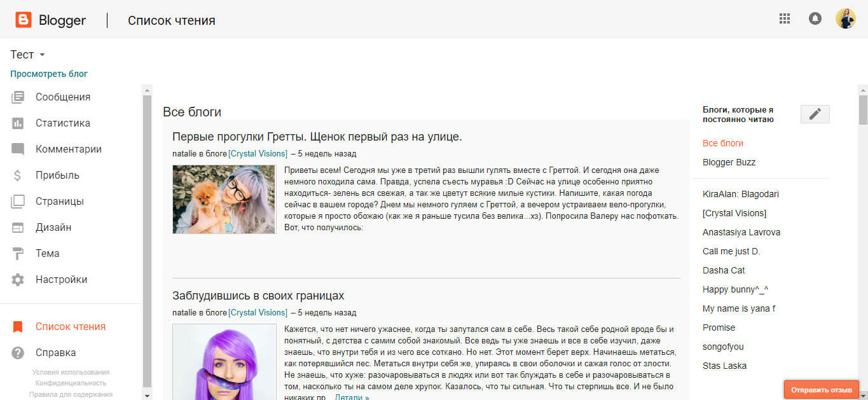Open Комментарии via the comment icon
Viewport: 868px width, 400px height.
tap(19, 149)
